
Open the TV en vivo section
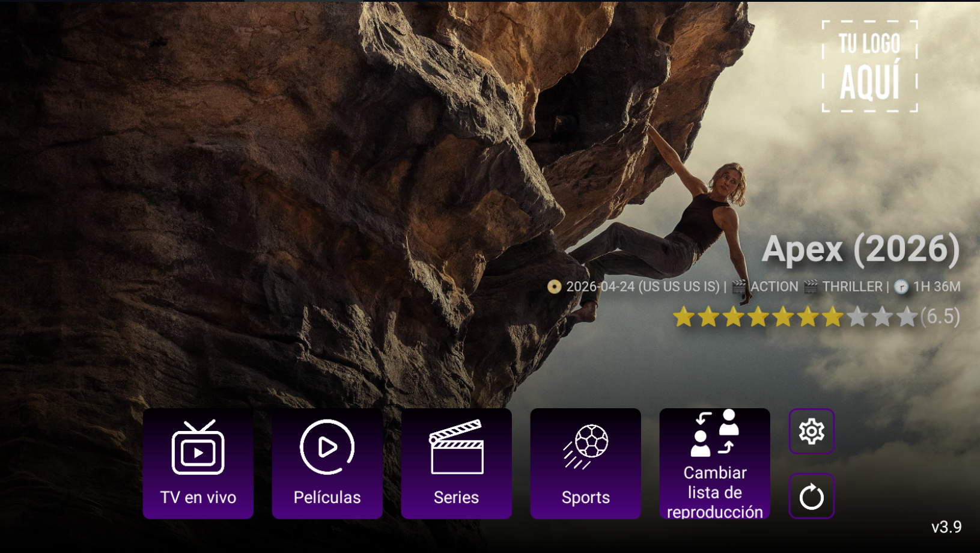pos(198,464)
